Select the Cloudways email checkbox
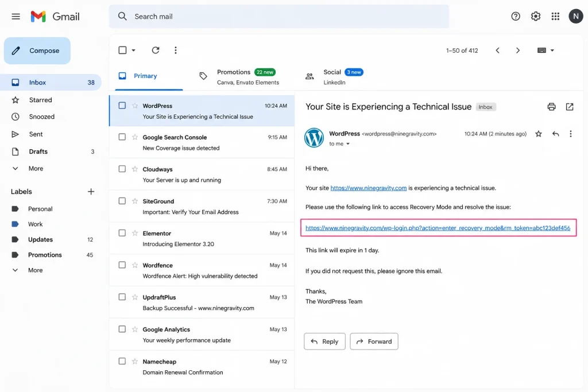The height and width of the screenshot is (392, 588). click(122, 169)
